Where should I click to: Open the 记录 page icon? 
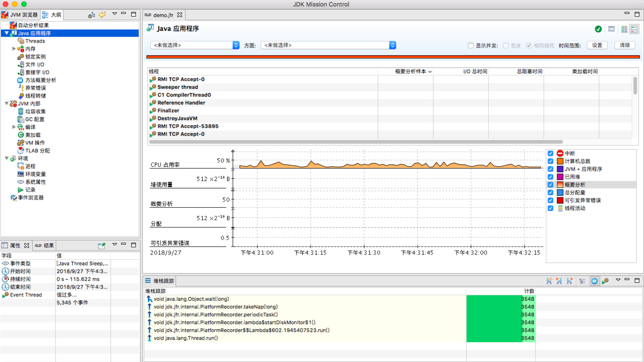pyautogui.click(x=21, y=190)
